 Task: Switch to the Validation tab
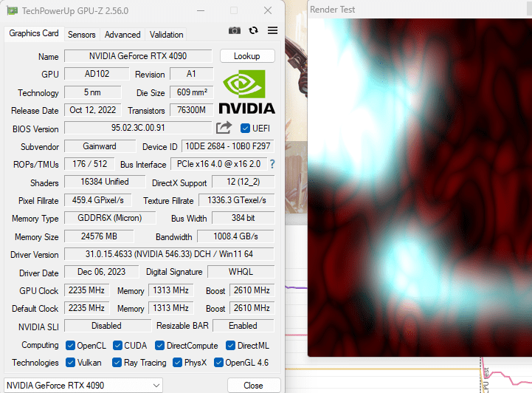pyautogui.click(x=166, y=35)
